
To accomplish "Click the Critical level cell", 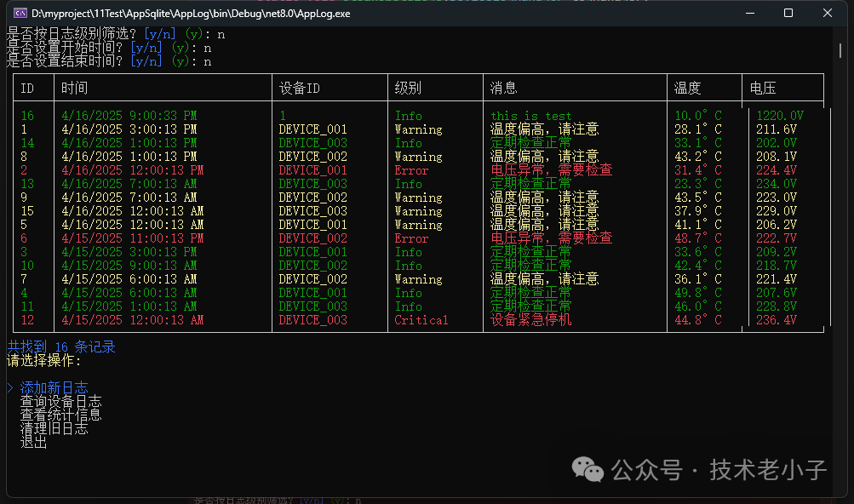I will [x=421, y=320].
